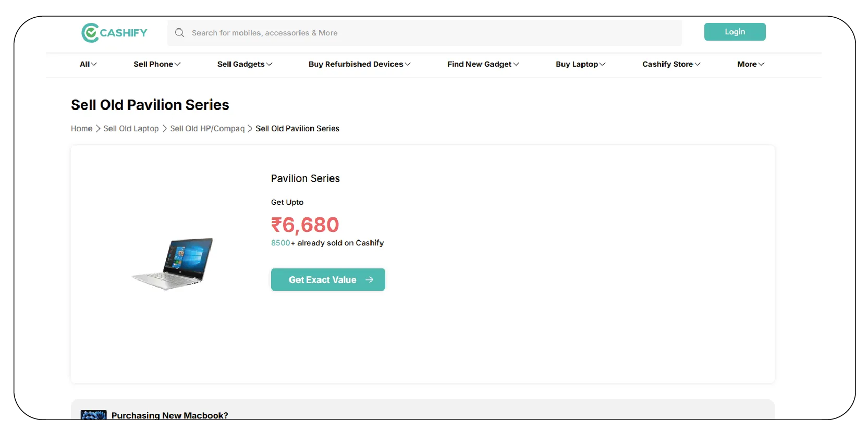Expand the More navigation menu
Viewport: 868px width, 431px height.
[750, 64]
